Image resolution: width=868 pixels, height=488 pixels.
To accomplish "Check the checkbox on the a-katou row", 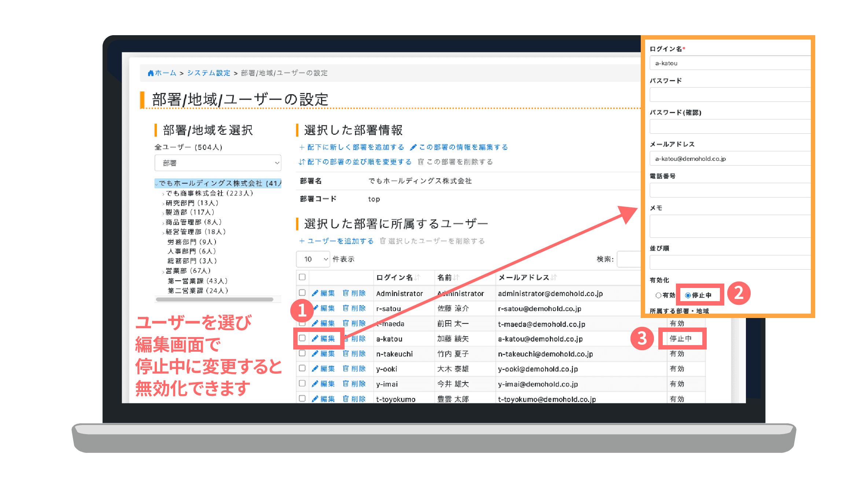I will pyautogui.click(x=302, y=339).
